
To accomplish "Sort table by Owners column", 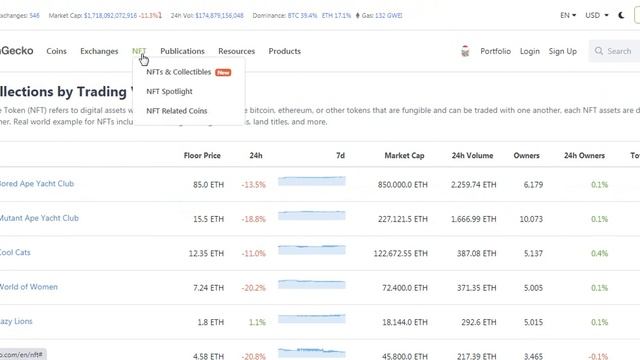I will coord(527,156).
